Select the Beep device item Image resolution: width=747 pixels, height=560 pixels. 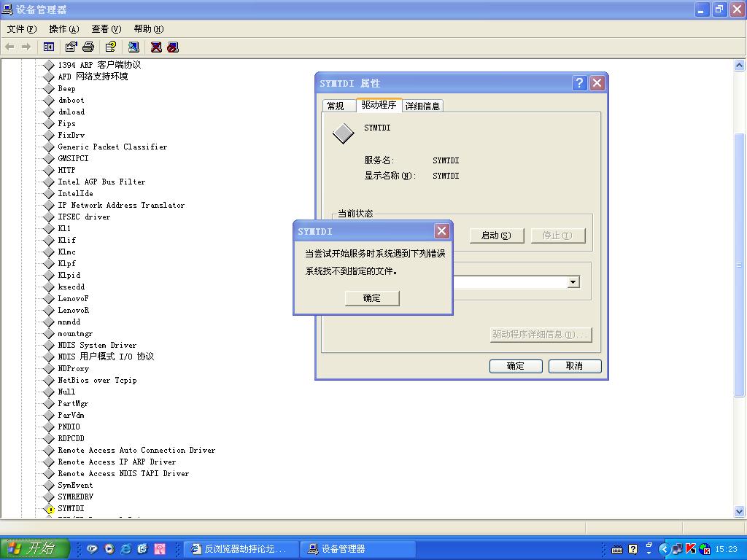click(x=66, y=88)
